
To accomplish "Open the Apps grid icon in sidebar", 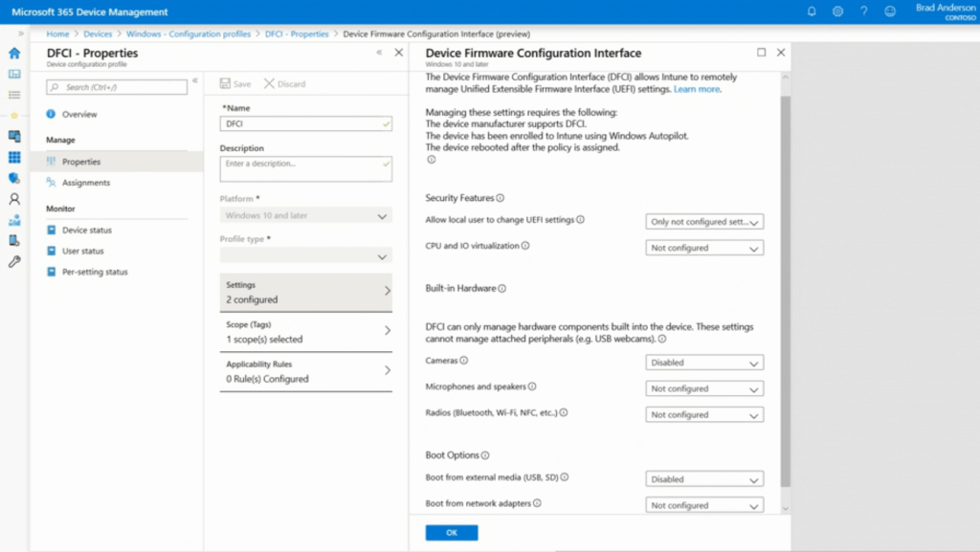I will [x=14, y=157].
